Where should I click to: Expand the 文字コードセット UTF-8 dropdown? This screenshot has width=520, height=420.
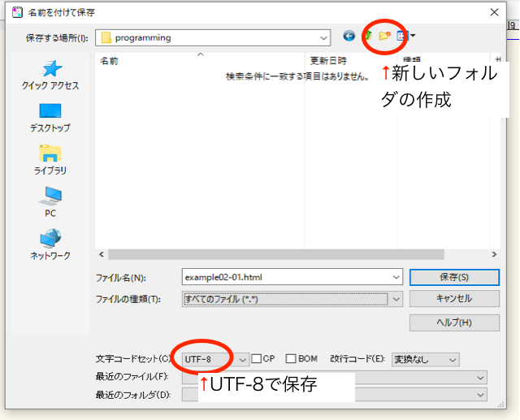pos(243,359)
